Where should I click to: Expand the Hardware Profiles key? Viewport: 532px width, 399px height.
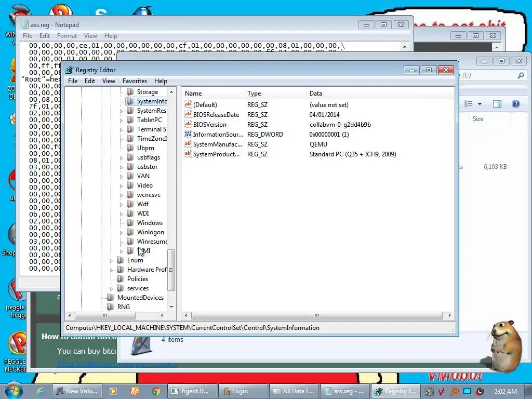pyautogui.click(x=111, y=270)
